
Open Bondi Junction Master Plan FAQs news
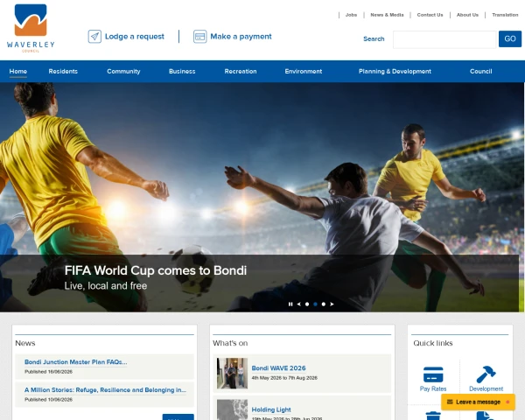tap(75, 362)
